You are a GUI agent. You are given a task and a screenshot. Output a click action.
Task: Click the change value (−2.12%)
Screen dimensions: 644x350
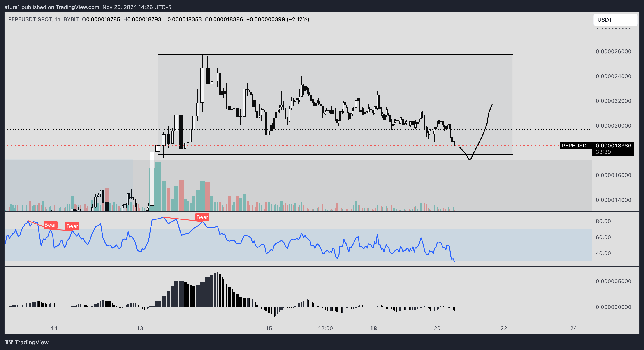298,19
